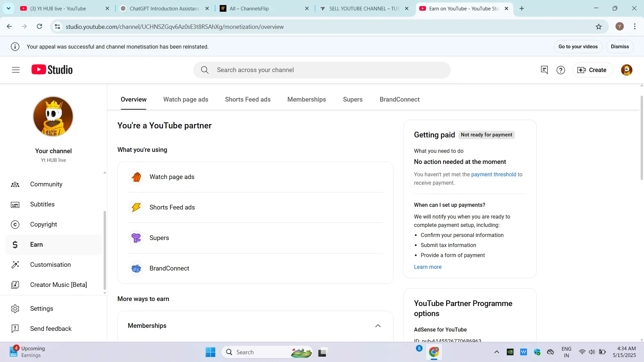Click the main page vertical scrollbar
This screenshot has width=644, height=362.
(642, 137)
